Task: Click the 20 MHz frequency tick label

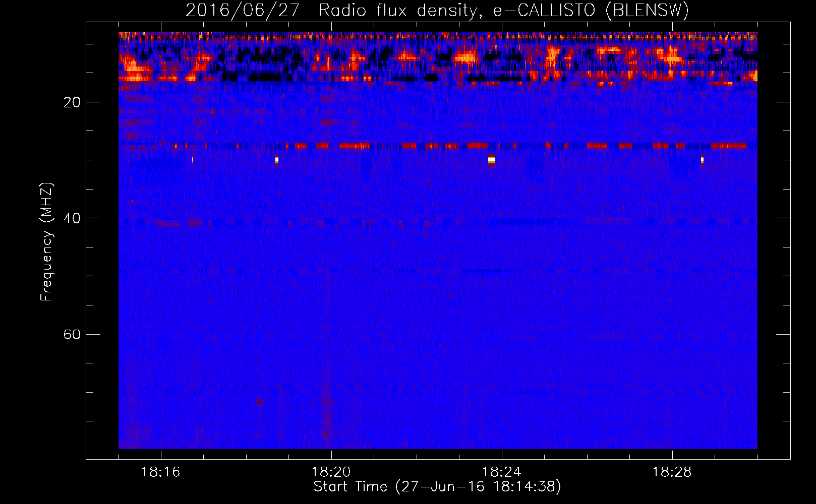Action: [72, 102]
